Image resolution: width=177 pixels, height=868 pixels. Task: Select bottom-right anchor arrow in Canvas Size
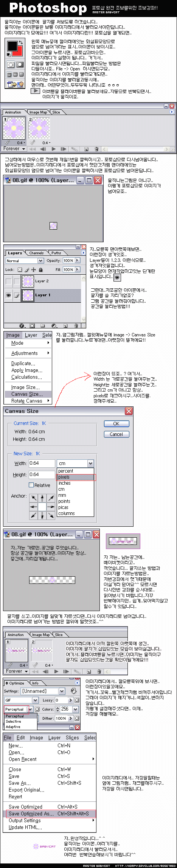point(51,515)
